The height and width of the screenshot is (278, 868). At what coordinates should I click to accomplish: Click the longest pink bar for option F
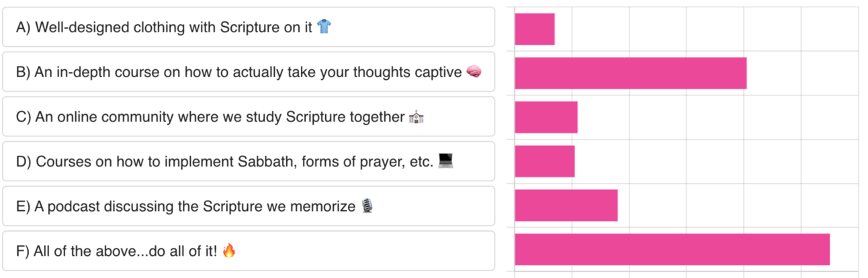672,249
